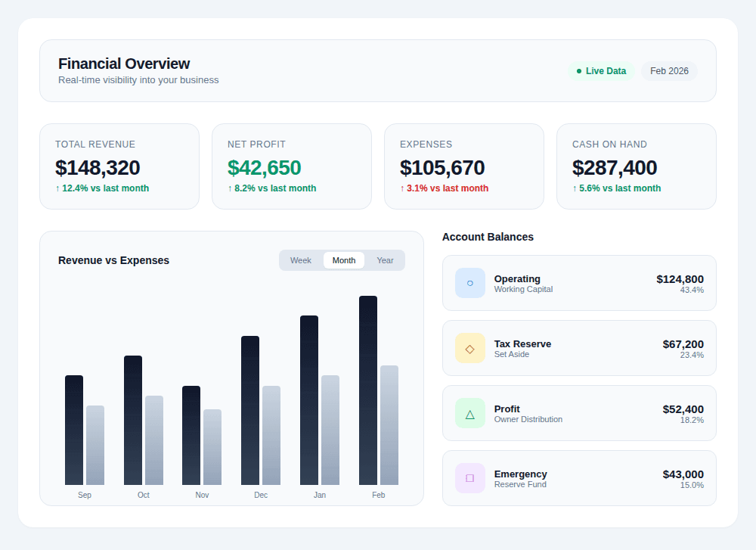Click the dark Oct revenue bar
The image size is (756, 550).
pos(133,420)
